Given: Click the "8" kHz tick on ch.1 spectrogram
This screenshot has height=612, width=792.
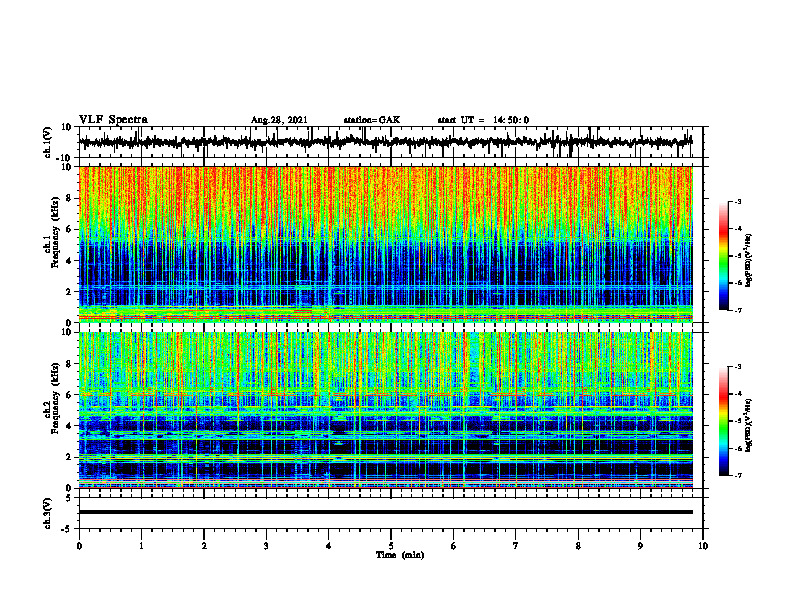Looking at the screenshot, I should (x=70, y=198).
